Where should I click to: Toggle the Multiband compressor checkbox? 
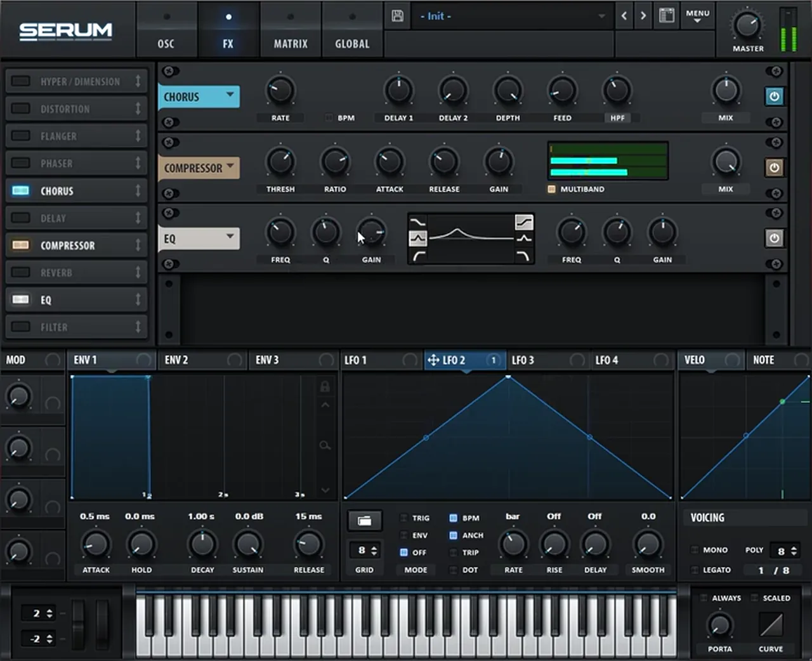[551, 189]
